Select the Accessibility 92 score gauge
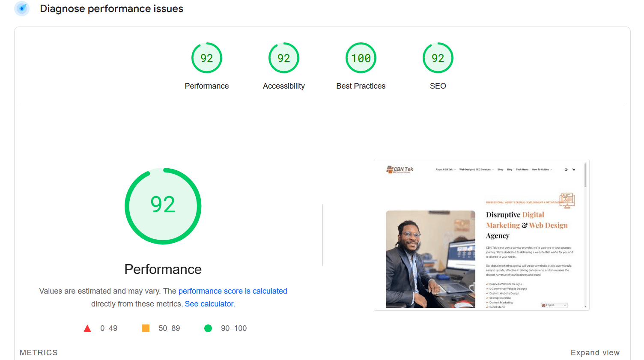 click(x=284, y=58)
